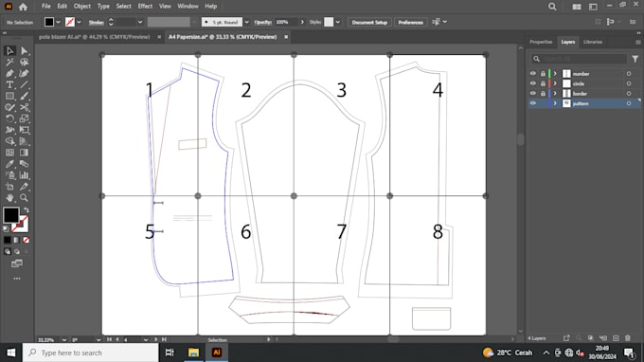
Task: Select the Magic Wand tool
Action: pyautogui.click(x=9, y=62)
